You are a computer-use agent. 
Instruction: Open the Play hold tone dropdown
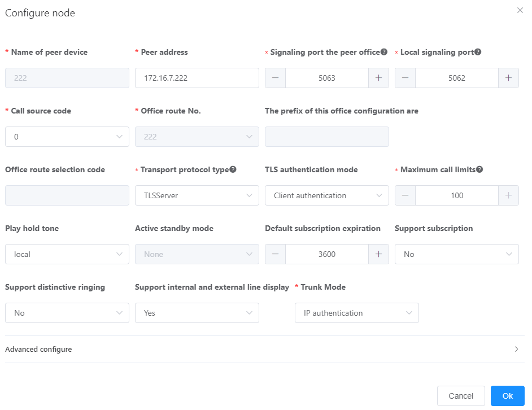67,254
